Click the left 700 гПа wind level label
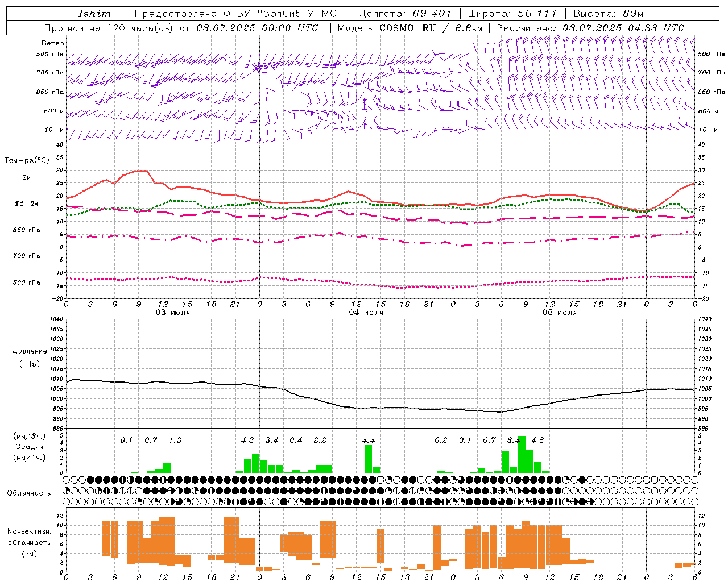 pos(50,73)
